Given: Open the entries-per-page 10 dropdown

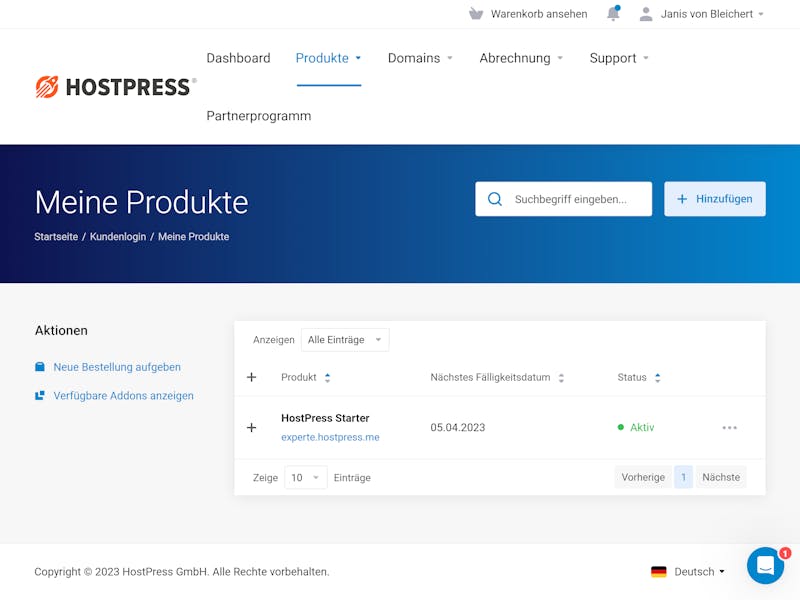Looking at the screenshot, I should point(306,478).
